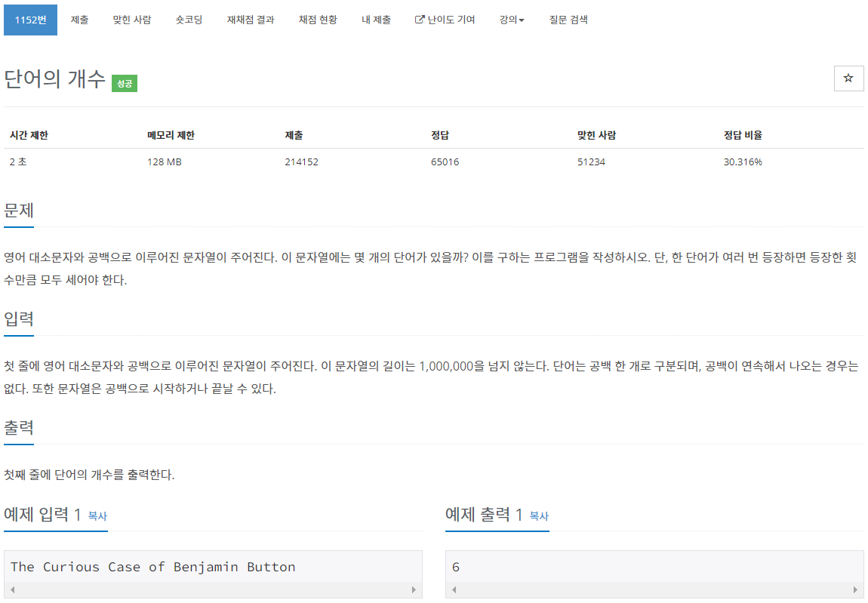The width and height of the screenshot is (868, 603).
Task: Open the 질문 검색 tab
Action: 568,20
